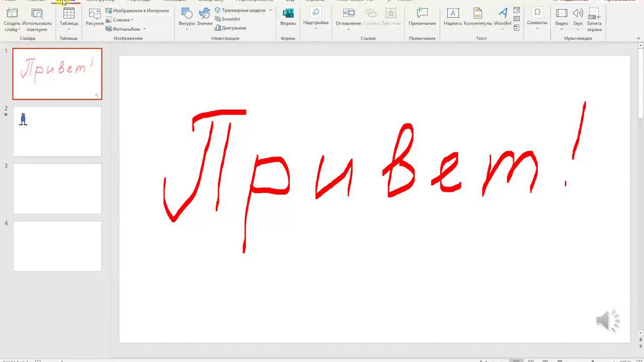This screenshot has height=362, width=644.
Task: Click the Снимок (Screenshot) button
Action: point(120,20)
